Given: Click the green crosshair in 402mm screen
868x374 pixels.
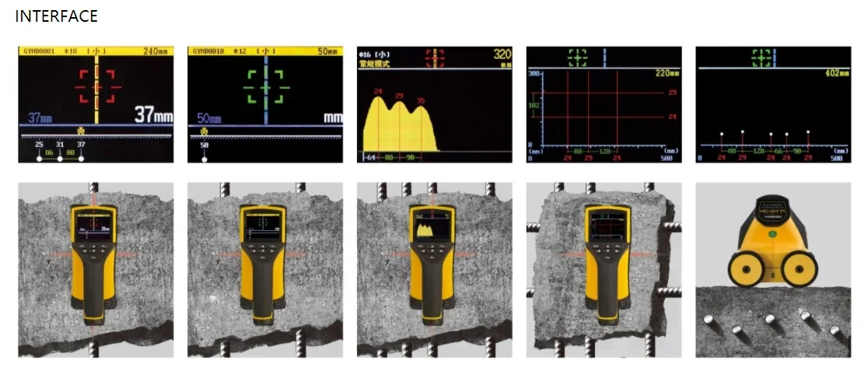Looking at the screenshot, I should point(761,57).
